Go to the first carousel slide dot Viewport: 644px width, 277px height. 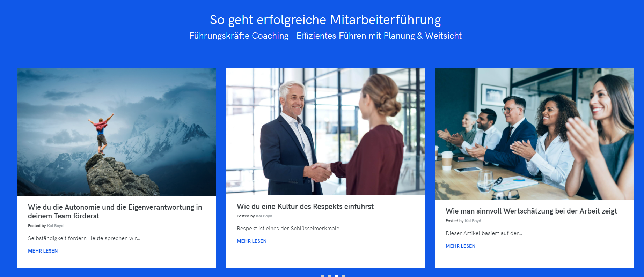(x=323, y=276)
